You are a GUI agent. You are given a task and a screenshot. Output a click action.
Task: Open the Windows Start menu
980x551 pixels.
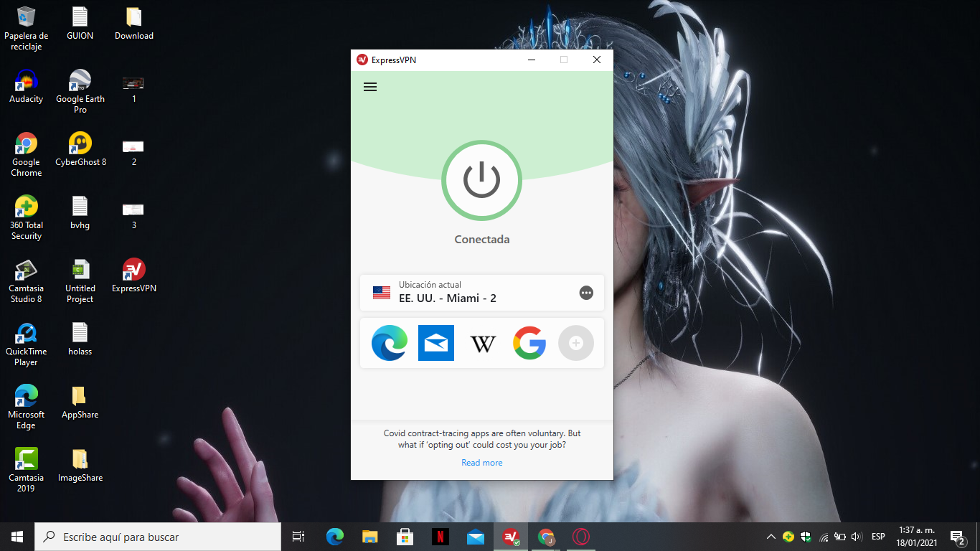tap(17, 537)
